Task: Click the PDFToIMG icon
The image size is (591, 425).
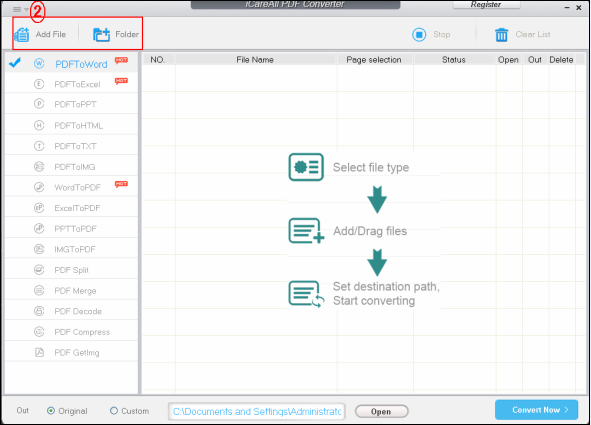Action: 39,166
